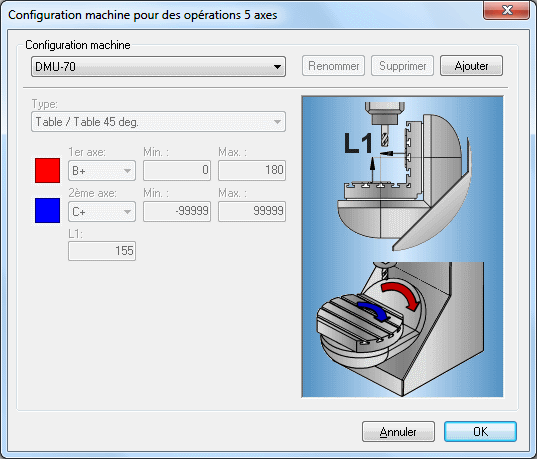Click the first axis Min field showing 0
The image size is (537, 459).
(x=177, y=170)
